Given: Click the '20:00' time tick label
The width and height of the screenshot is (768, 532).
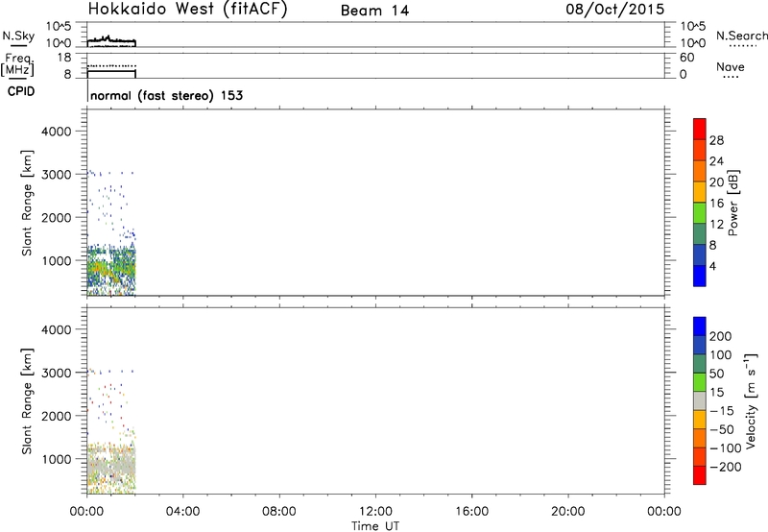Looking at the screenshot, I should tap(567, 512).
